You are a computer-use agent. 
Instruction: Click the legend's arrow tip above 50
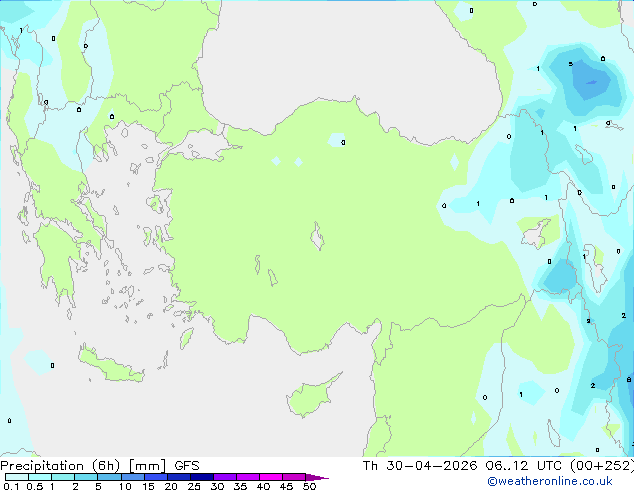click(x=317, y=477)
